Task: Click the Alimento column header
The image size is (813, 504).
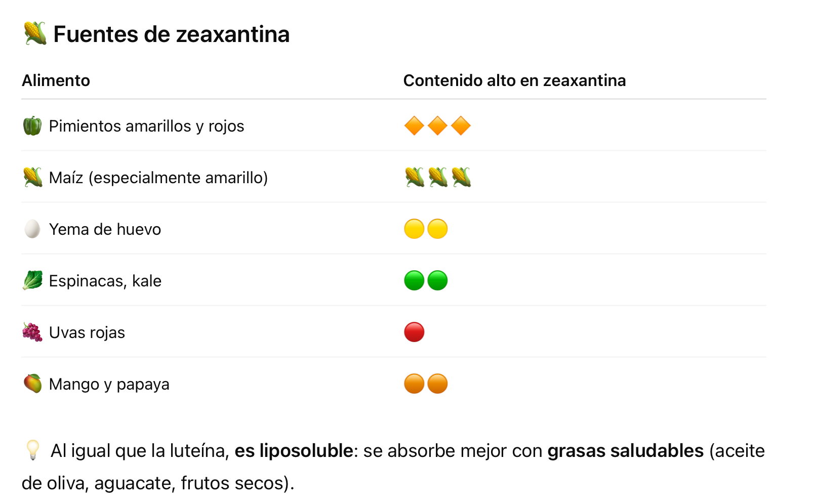Action: pos(56,80)
